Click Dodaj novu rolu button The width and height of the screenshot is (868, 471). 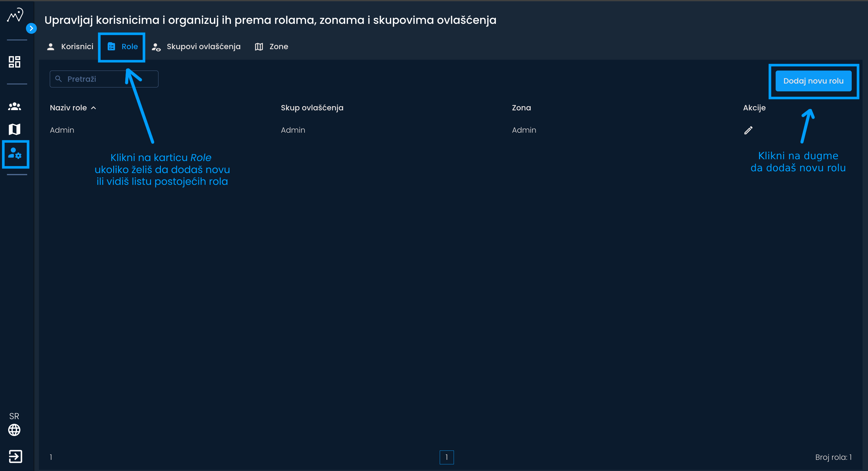[813, 81]
